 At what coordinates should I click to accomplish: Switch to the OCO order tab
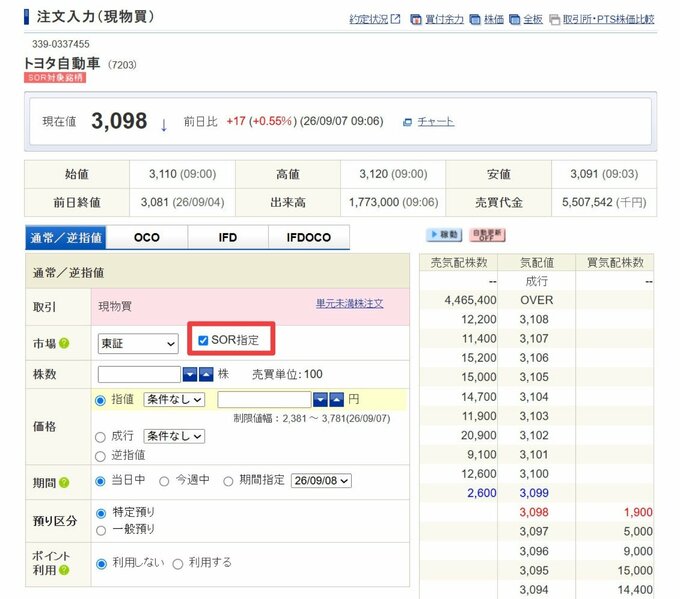pos(147,237)
